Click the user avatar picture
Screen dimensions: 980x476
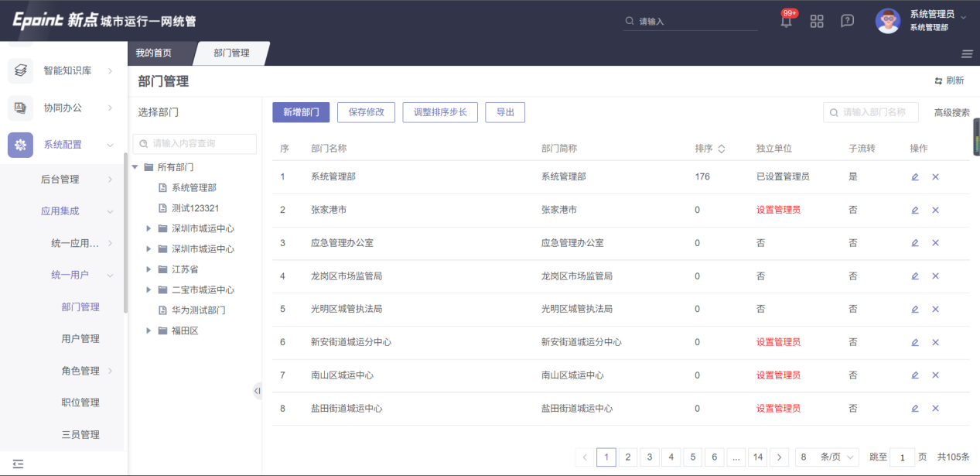(x=888, y=21)
